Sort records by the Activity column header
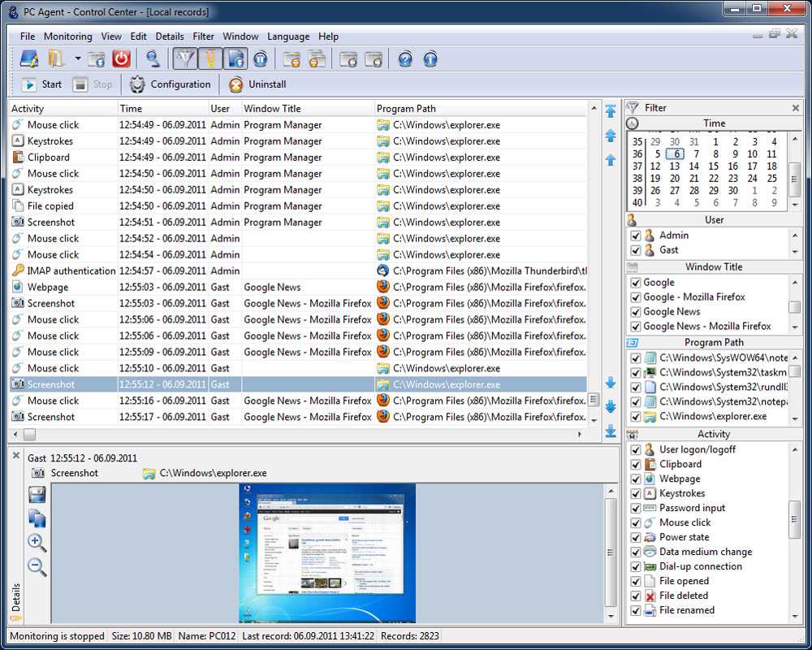 (x=63, y=108)
